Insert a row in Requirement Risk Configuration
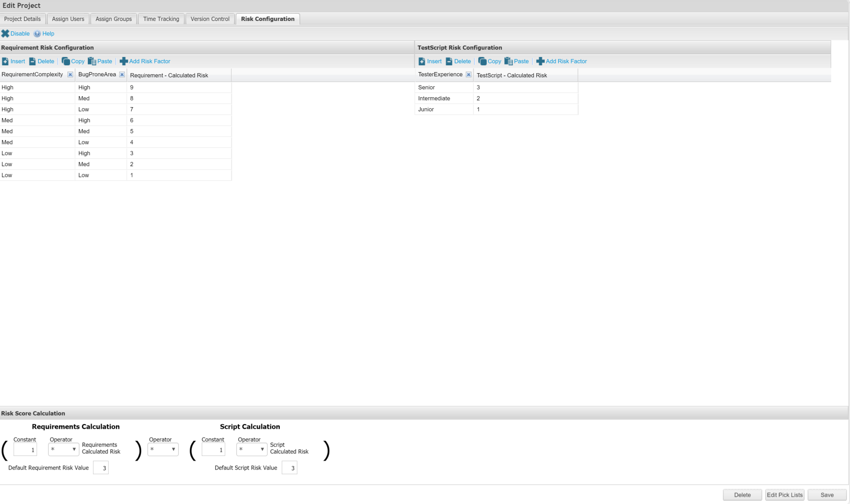This screenshot has height=504, width=850. [x=13, y=61]
